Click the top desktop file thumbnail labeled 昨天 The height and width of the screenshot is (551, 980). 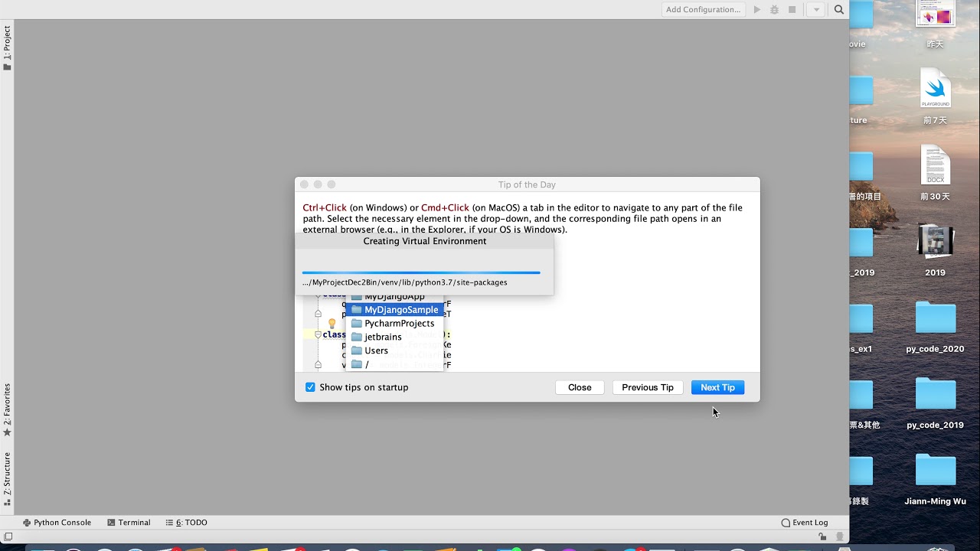pos(935,14)
